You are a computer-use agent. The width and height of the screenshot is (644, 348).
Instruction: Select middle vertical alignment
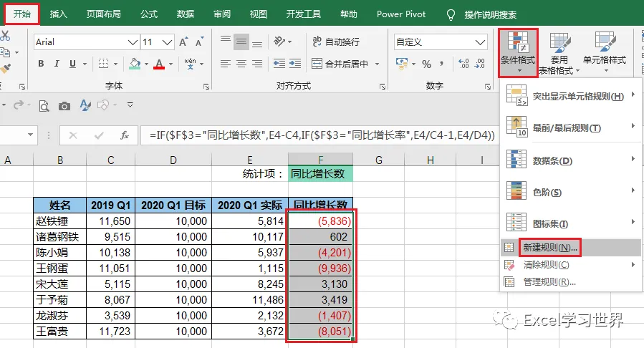(241, 42)
